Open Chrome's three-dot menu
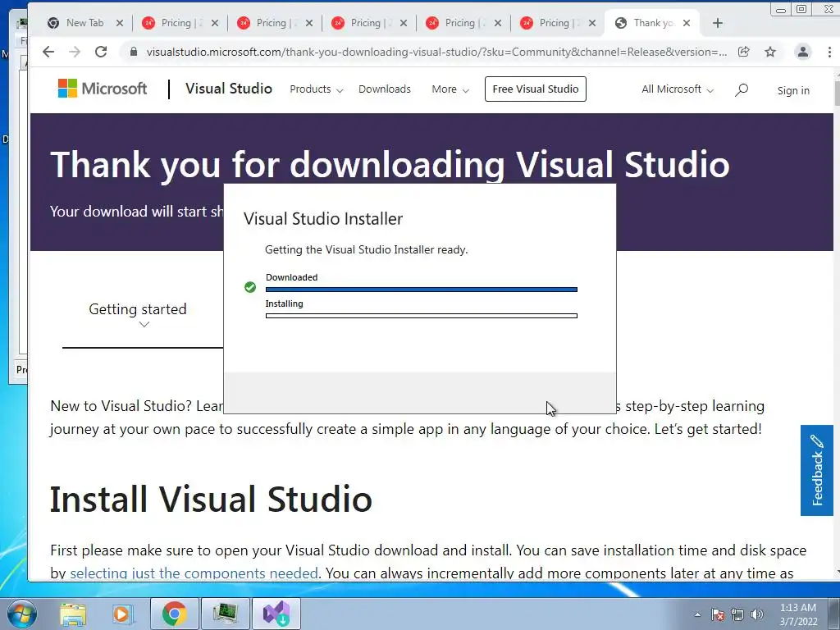Screen dimensions: 840x630 coord(829,52)
